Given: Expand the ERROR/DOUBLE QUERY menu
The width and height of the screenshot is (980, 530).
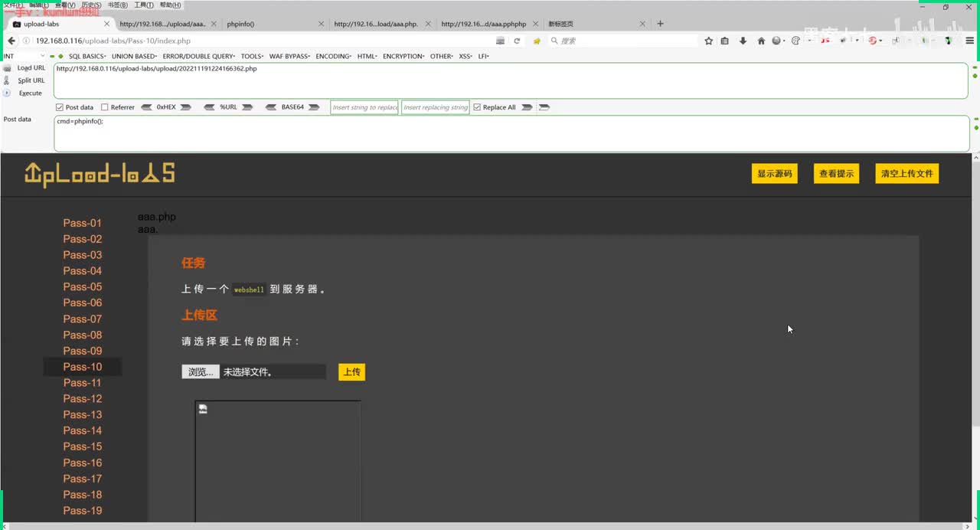Looking at the screenshot, I should (199, 56).
